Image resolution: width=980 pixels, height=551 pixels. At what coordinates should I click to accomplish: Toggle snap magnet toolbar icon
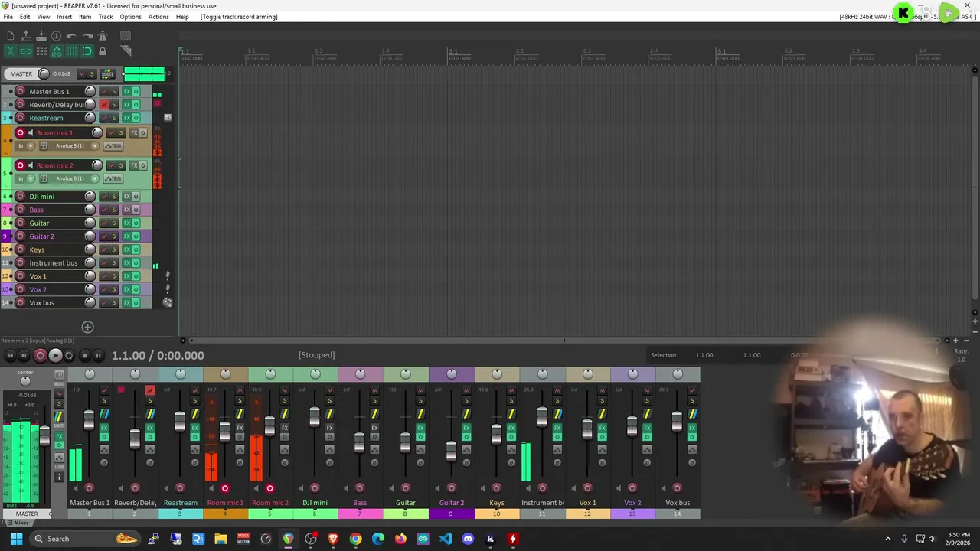87,51
